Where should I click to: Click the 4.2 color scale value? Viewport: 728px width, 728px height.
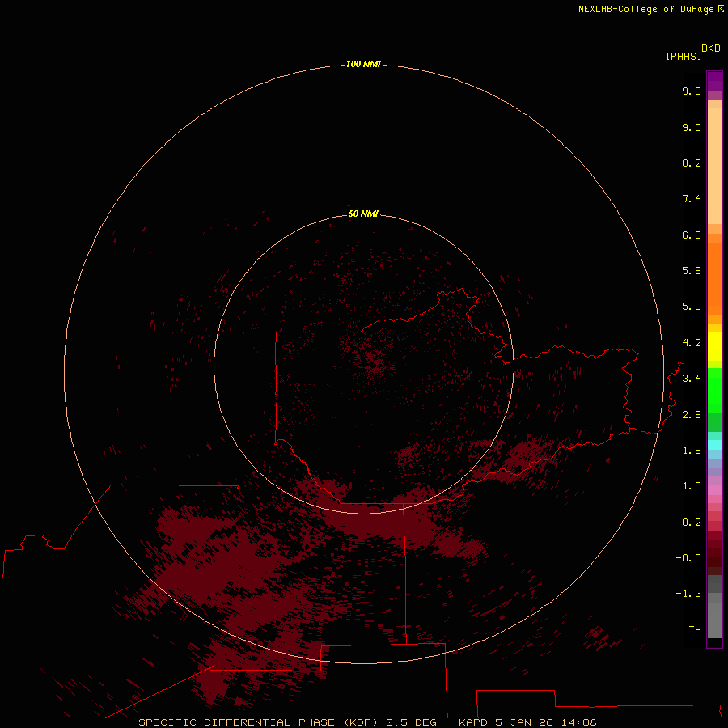point(692,343)
